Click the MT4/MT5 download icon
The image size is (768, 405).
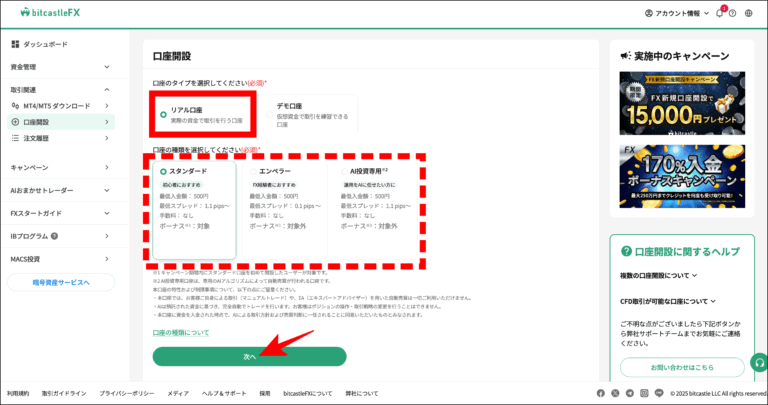pos(15,106)
